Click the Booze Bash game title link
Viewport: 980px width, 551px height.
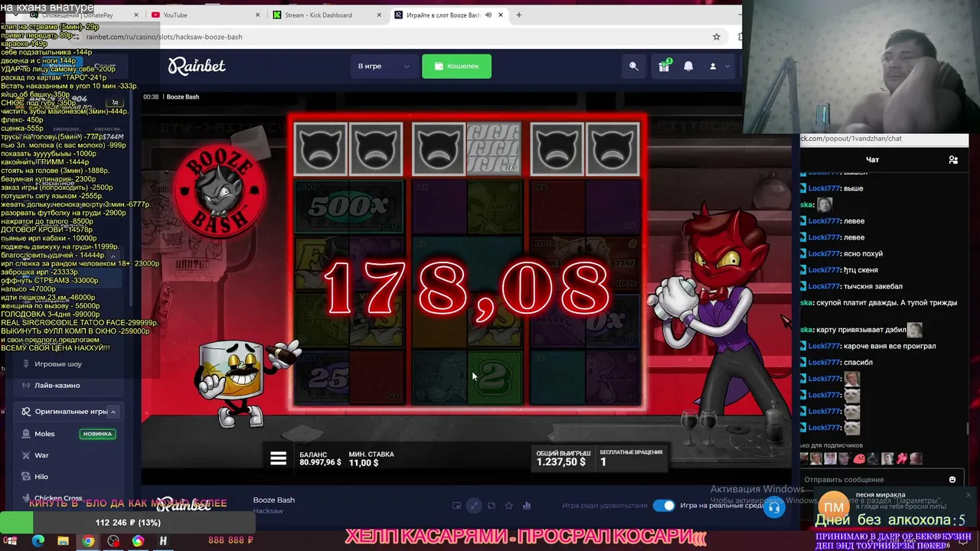(273, 500)
